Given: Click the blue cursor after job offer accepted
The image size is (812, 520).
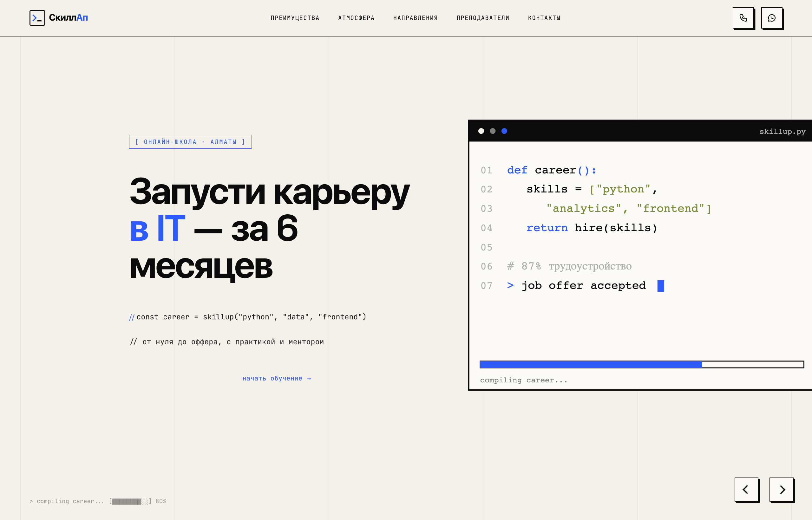Looking at the screenshot, I should pyautogui.click(x=661, y=286).
